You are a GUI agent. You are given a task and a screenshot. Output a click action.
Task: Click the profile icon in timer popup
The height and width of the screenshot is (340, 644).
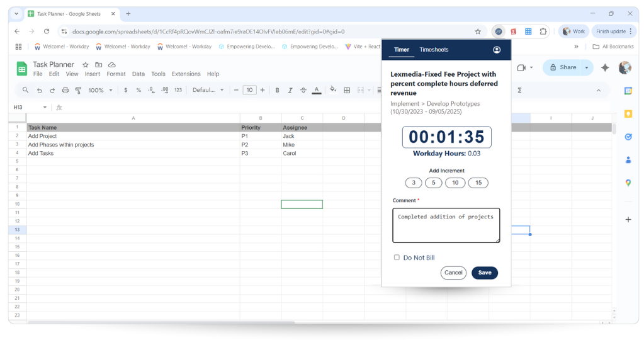pos(497,50)
